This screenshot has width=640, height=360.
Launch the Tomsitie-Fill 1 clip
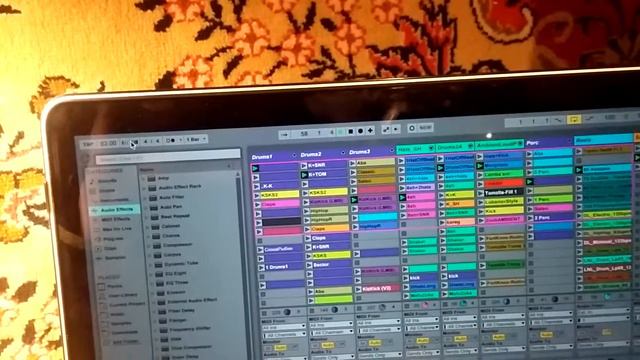tap(480, 192)
